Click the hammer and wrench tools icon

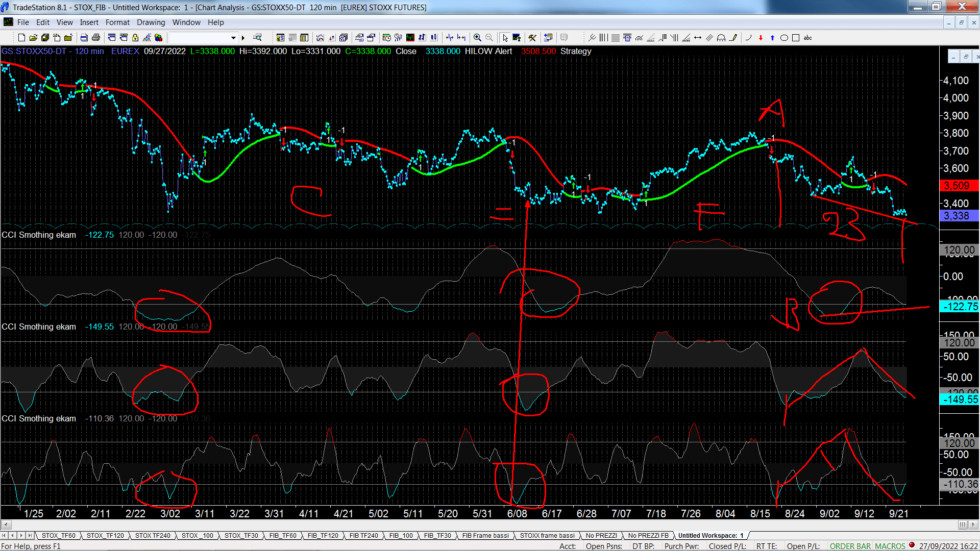click(532, 38)
